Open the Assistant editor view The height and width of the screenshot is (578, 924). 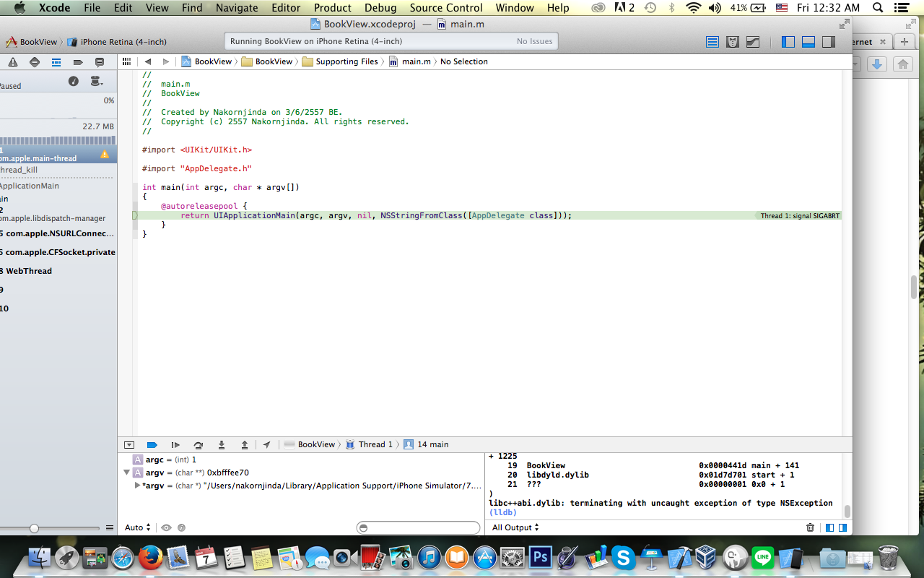click(x=732, y=42)
